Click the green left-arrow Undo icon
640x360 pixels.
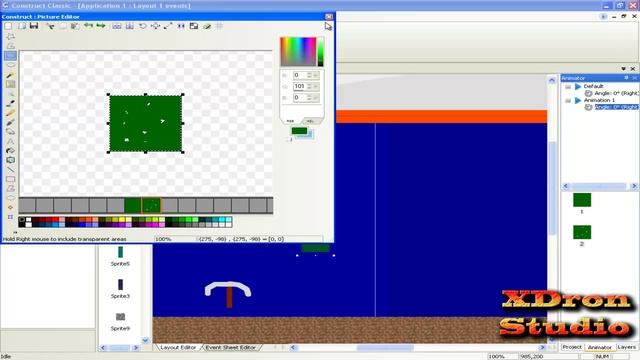point(88,26)
